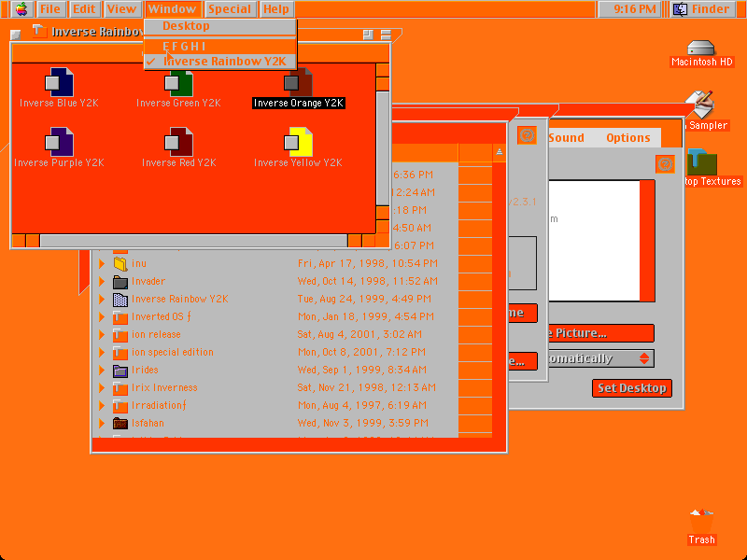747x560 pixels.
Task: Expand Inverse Rainbow Y2K disclosure triangle
Action: (x=102, y=299)
